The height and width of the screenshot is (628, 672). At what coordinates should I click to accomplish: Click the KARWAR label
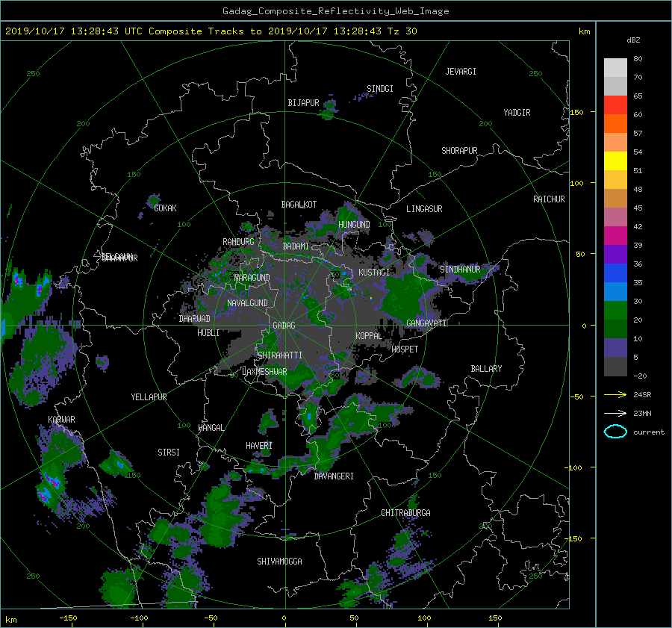tap(61, 420)
